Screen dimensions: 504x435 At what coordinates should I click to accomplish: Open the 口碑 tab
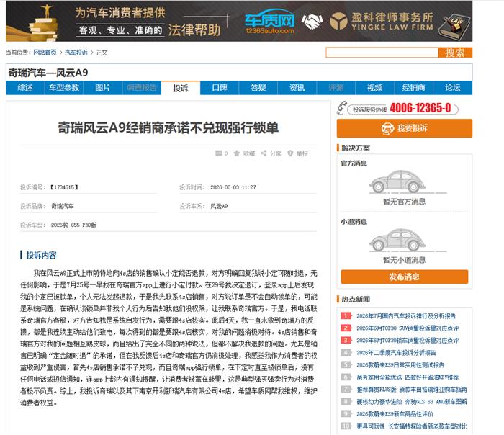tap(220, 88)
